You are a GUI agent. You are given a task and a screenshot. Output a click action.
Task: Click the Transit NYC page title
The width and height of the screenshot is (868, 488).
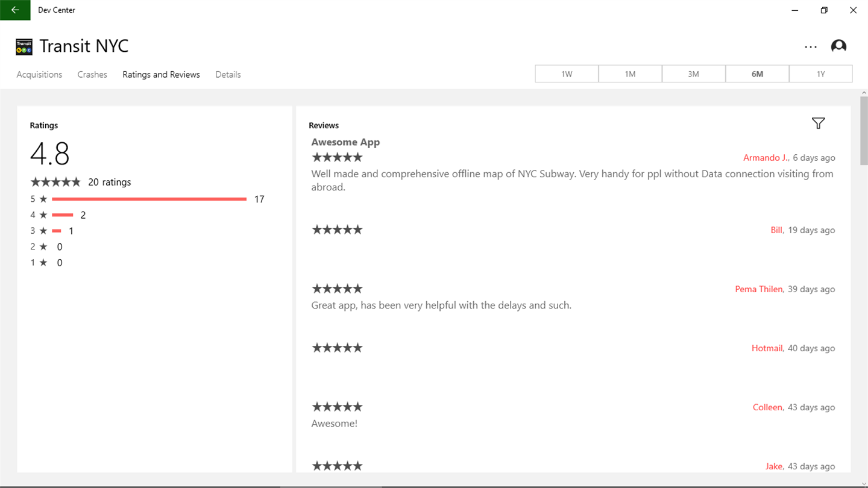tap(84, 46)
